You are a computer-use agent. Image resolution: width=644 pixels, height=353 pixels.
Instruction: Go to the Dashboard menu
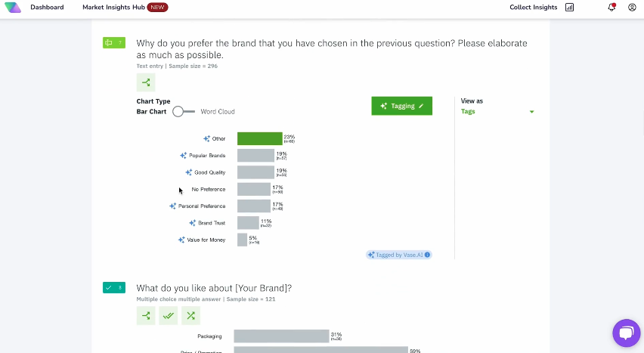[47, 8]
